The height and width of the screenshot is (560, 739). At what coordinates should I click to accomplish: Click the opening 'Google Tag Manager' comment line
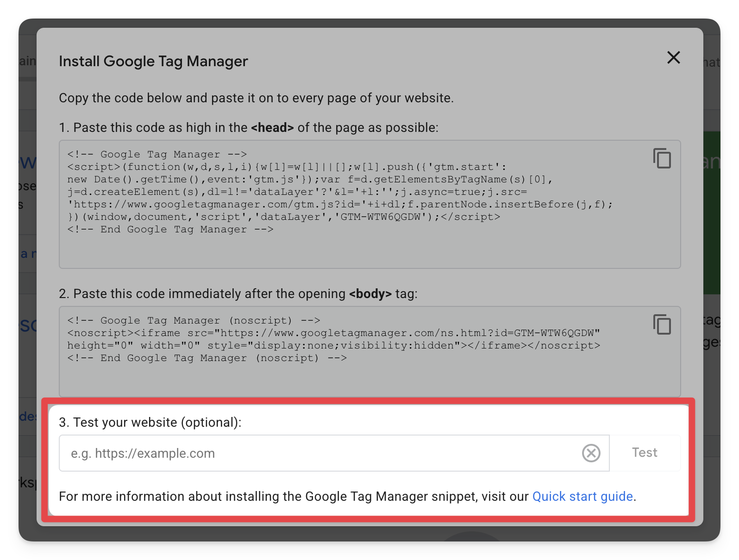point(157,155)
